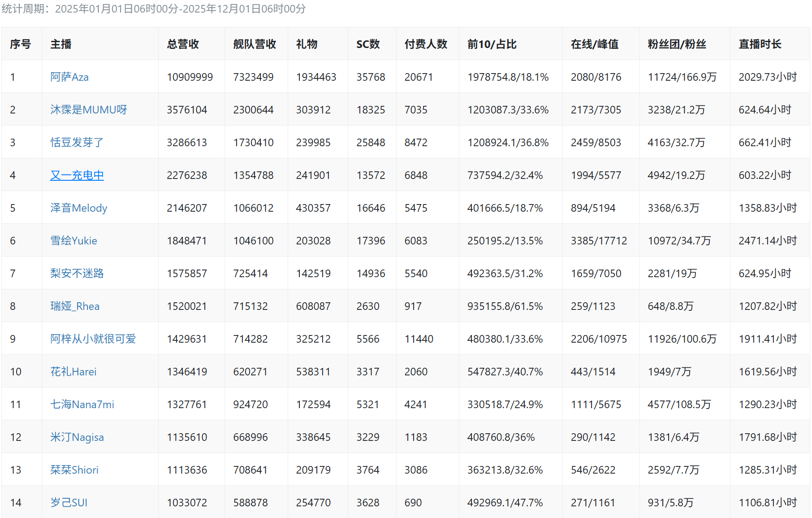Open 恬豆发芽了 streamer page
Screen dimensions: 812x518
77,143
